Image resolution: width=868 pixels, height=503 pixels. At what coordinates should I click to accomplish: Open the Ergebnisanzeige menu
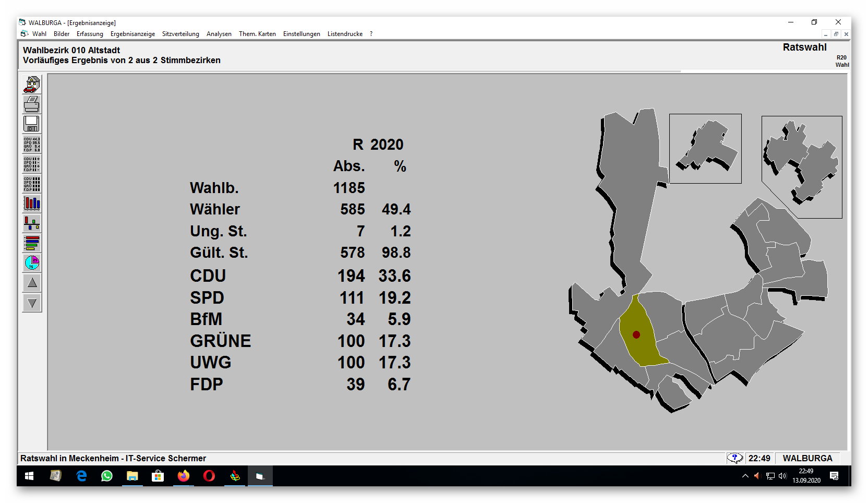(x=132, y=34)
